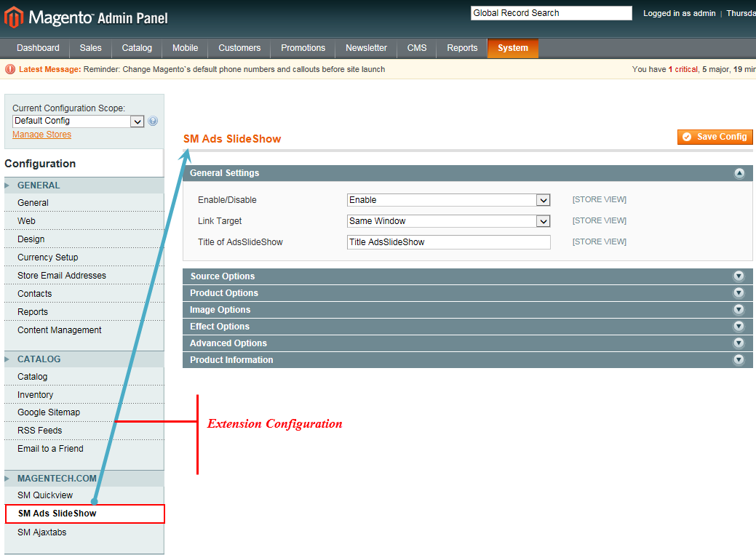
Task: Open the Catalog menu
Action: 137,48
